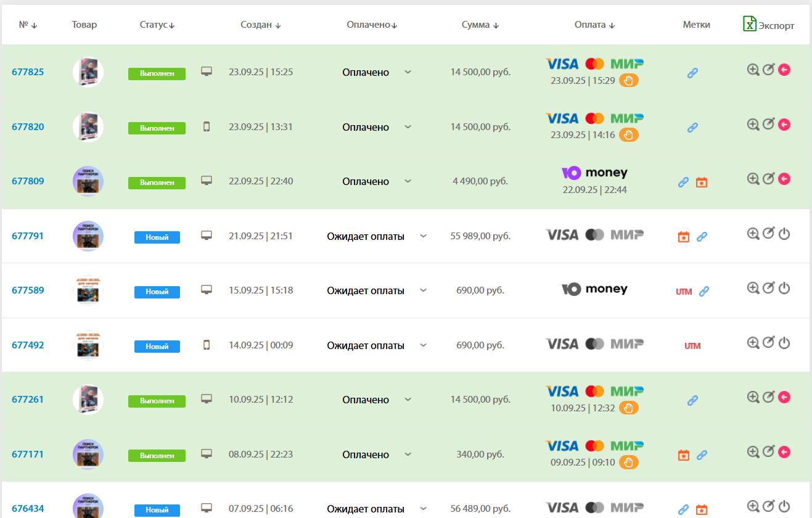This screenshot has height=518, width=812.
Task: Open 'Ожидает оплаты' dropdown for order 677589
Action: point(423,290)
